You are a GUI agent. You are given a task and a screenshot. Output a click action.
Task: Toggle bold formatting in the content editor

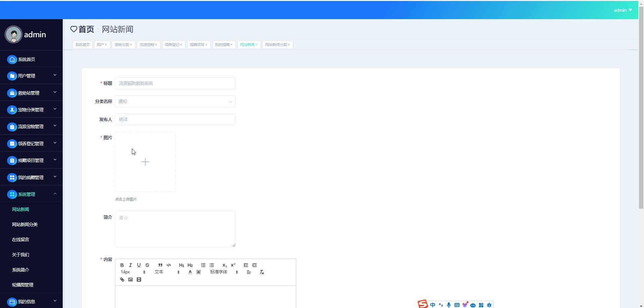click(122, 265)
